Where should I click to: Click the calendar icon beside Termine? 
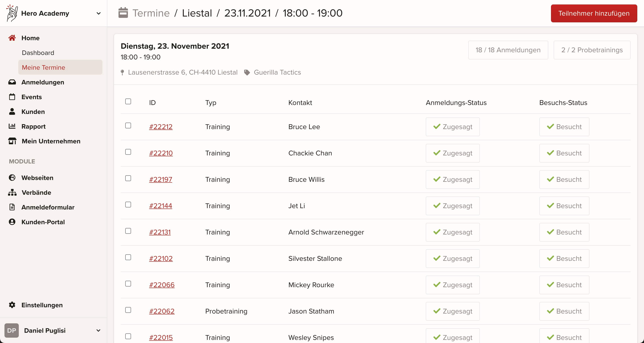[x=123, y=13]
